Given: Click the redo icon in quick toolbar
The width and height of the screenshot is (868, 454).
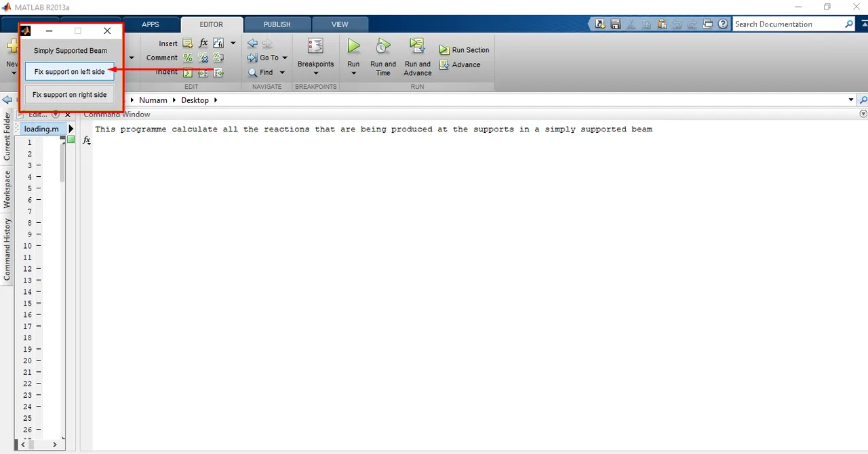Looking at the screenshot, I should pos(692,24).
